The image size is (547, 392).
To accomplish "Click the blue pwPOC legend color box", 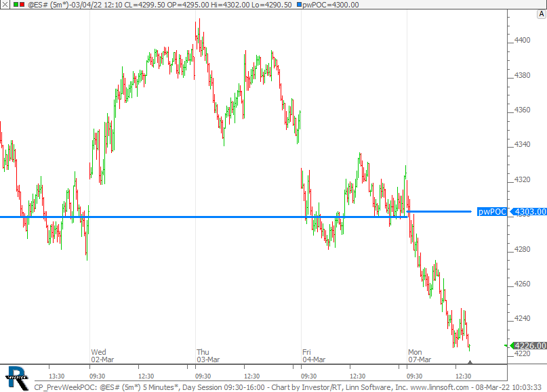I will [x=299, y=5].
